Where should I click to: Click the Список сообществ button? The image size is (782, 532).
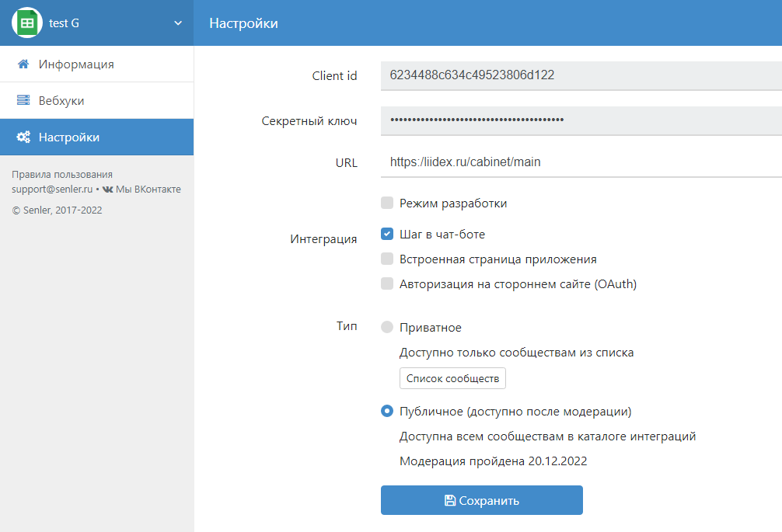(452, 378)
